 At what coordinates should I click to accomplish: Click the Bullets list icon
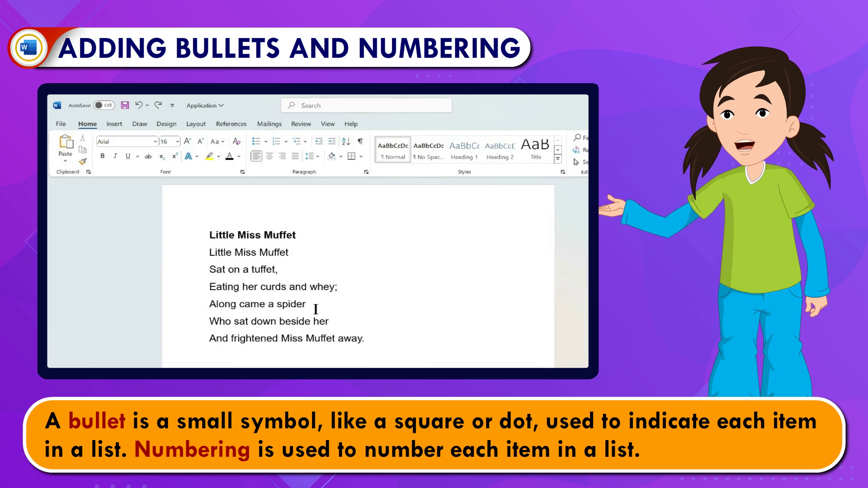(x=256, y=141)
